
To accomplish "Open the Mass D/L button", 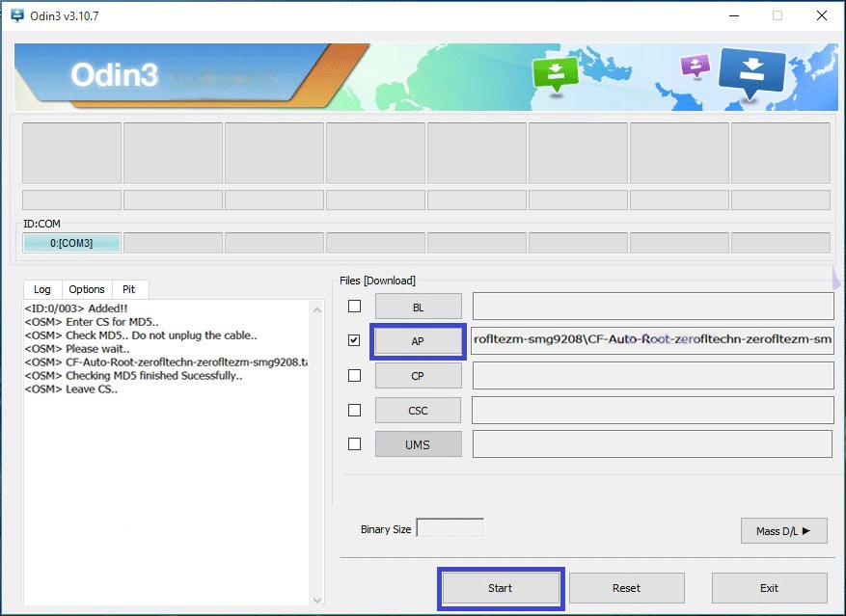I will coord(784,531).
